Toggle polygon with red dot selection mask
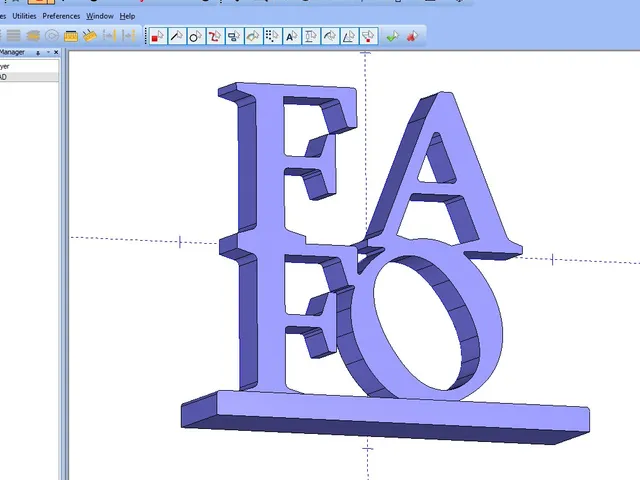Viewport: 640px width, 480px height. click(368, 36)
